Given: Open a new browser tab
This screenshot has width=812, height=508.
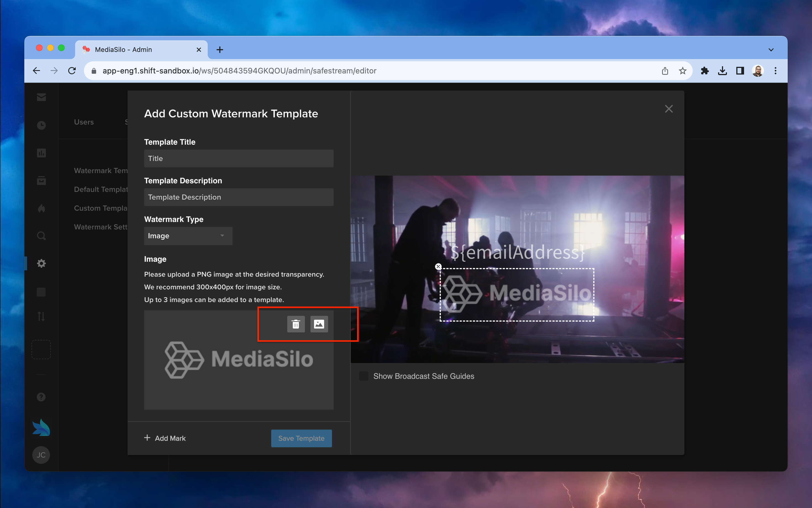Looking at the screenshot, I should coord(220,50).
